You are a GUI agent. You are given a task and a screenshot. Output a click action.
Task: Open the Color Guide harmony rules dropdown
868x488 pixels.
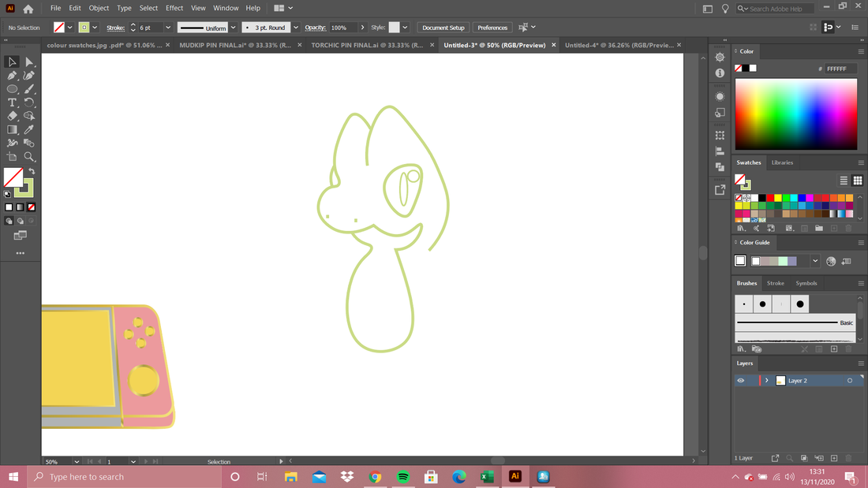click(815, 261)
